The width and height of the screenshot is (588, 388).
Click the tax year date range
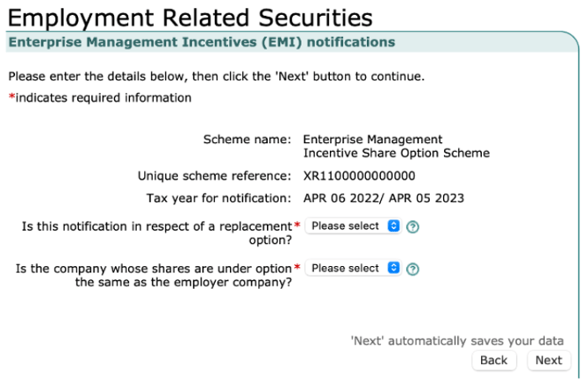click(383, 198)
